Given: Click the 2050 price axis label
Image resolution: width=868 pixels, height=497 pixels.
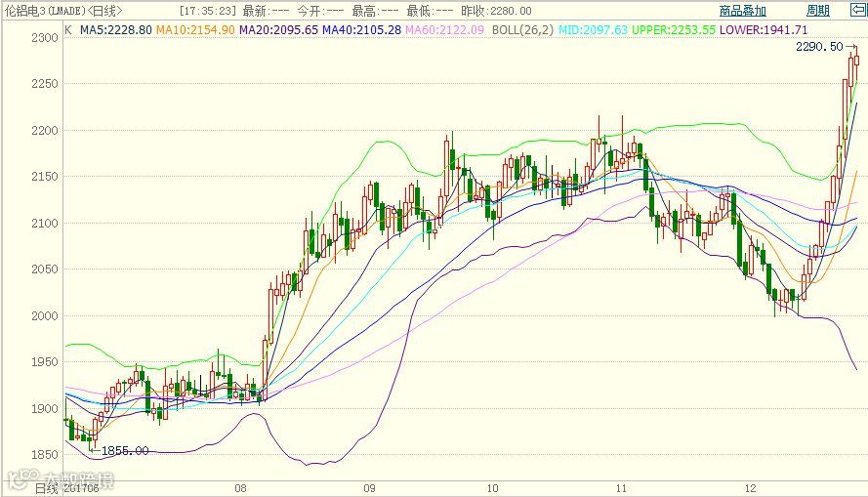Looking at the screenshot, I should tap(44, 269).
